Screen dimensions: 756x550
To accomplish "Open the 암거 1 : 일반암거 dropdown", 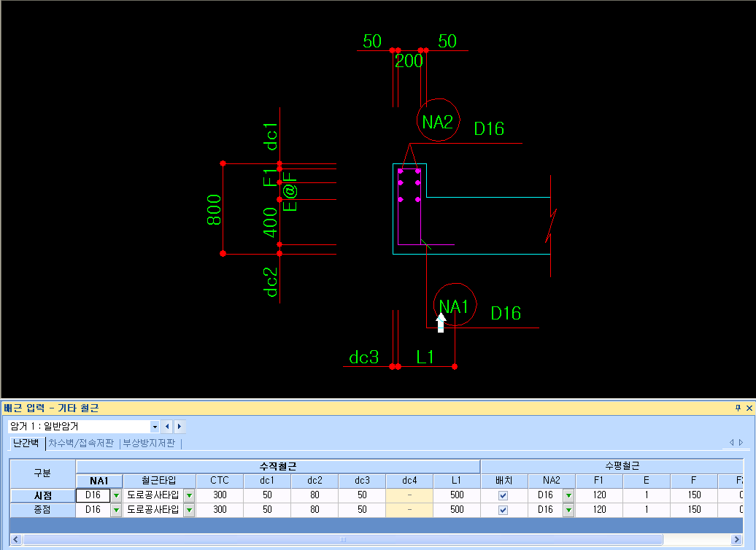I will click(154, 427).
